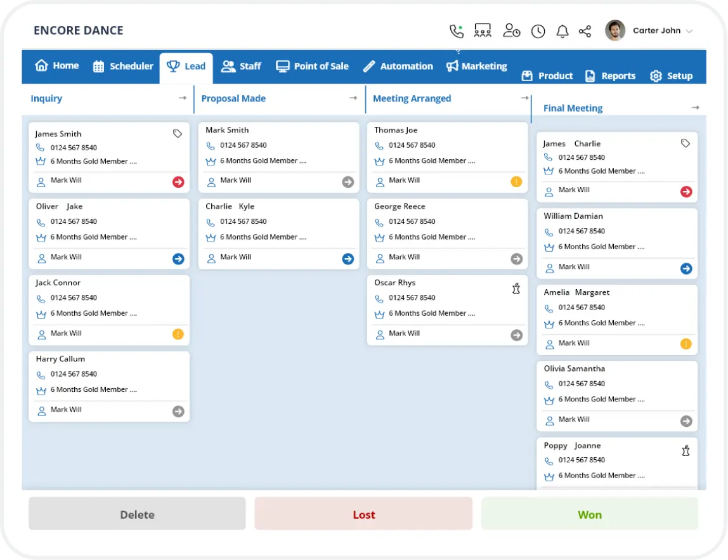Open the Oscar Rhys lead name
Screen dimensions: 728x560
point(394,283)
